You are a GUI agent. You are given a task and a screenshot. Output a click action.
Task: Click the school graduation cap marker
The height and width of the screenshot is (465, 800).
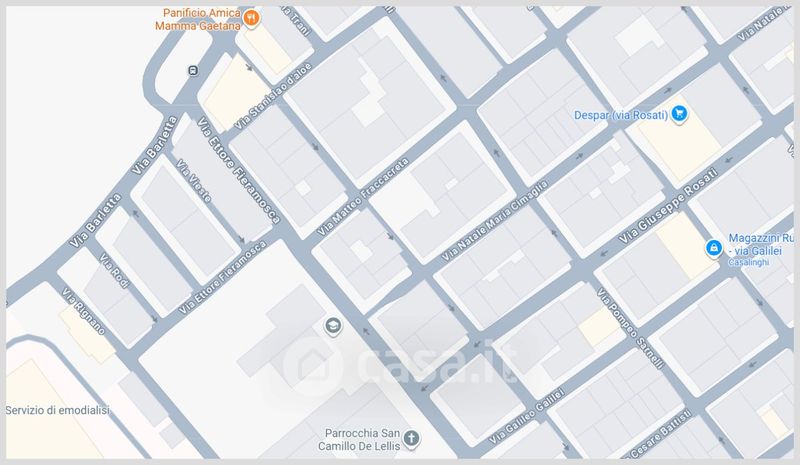click(333, 326)
